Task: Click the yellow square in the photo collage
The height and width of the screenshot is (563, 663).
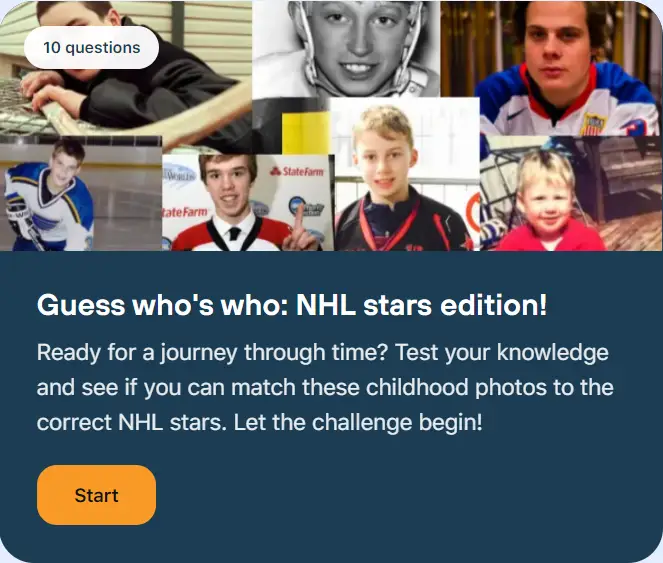Action: pyautogui.click(x=306, y=132)
